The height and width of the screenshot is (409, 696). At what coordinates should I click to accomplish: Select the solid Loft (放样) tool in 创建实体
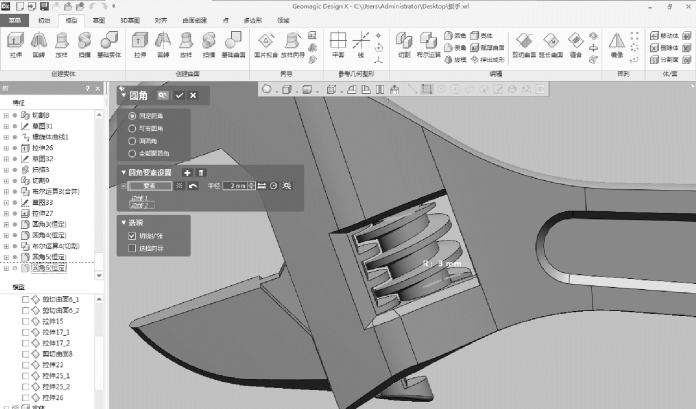61,45
